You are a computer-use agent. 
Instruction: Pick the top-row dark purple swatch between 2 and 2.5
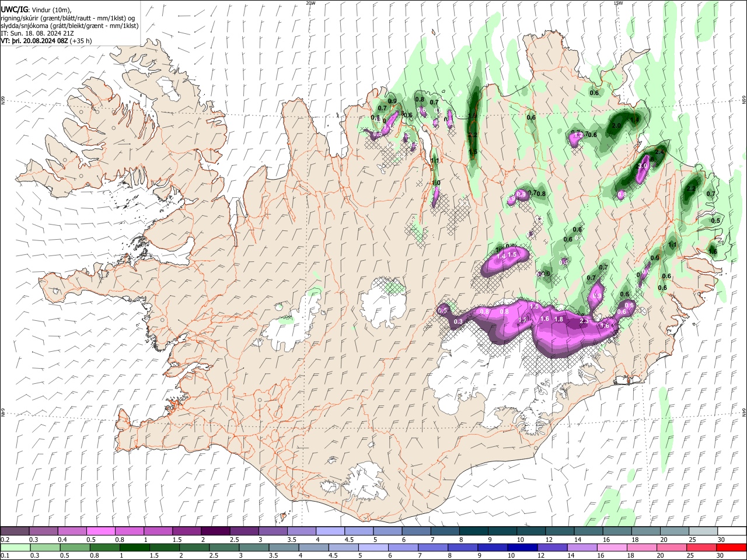point(215,531)
